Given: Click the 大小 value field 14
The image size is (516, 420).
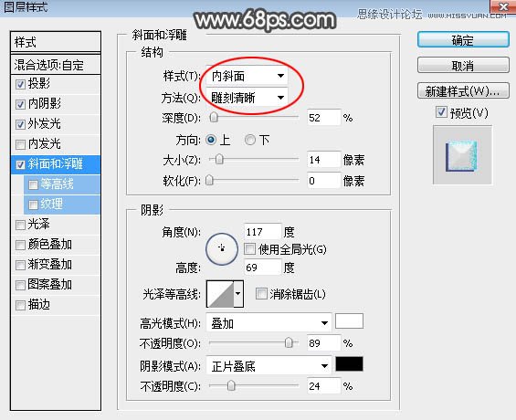Looking at the screenshot, I should pos(324,160).
